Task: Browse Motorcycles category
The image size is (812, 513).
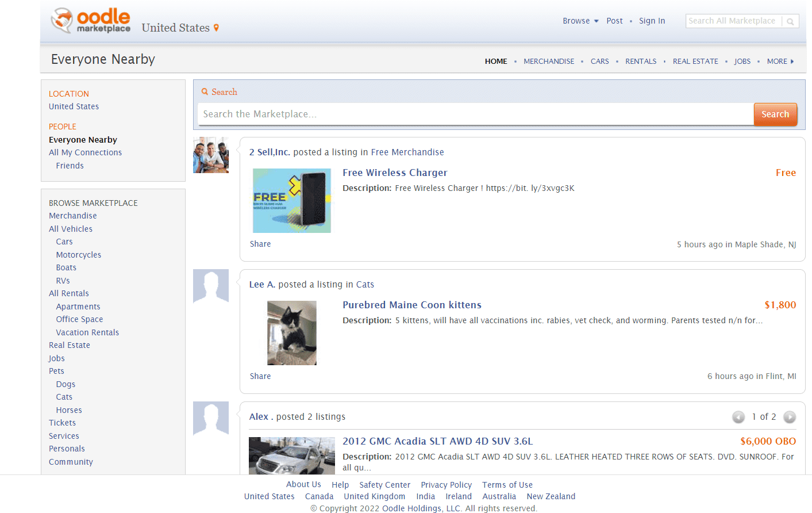Action: click(78, 255)
